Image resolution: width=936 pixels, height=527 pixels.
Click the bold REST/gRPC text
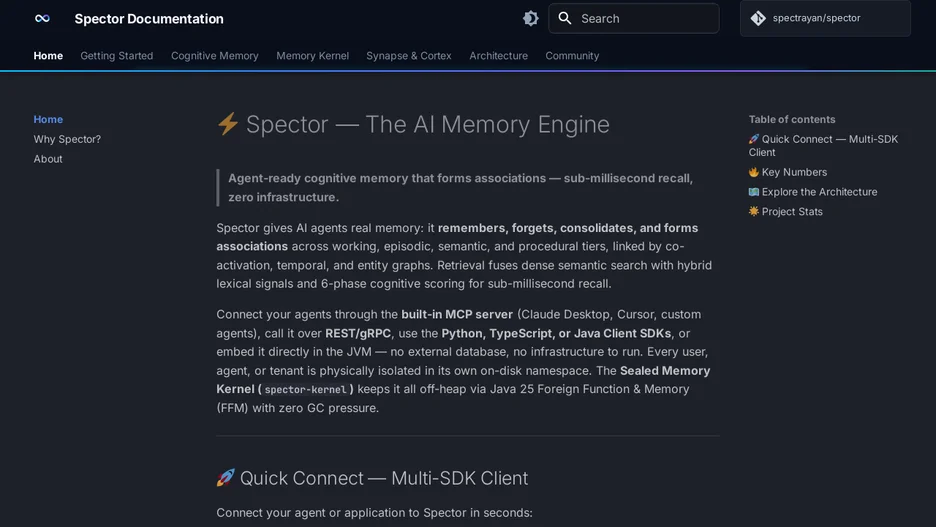coord(358,333)
